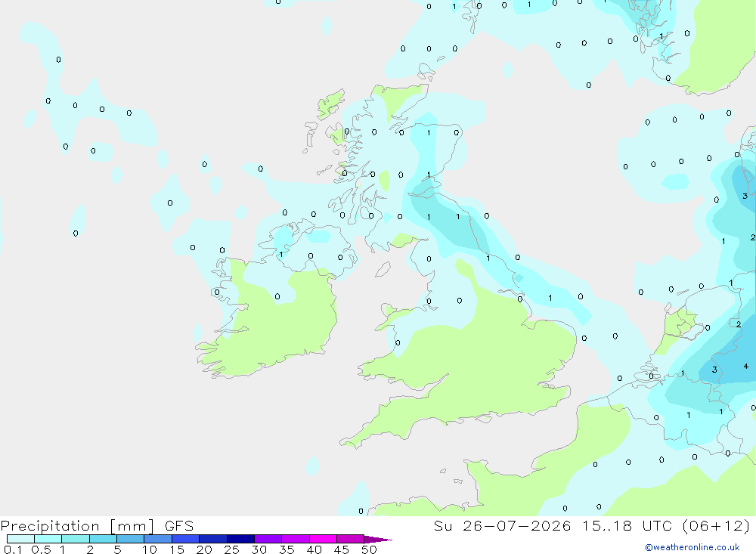Click the '0.1' legend scale label

click(13, 549)
